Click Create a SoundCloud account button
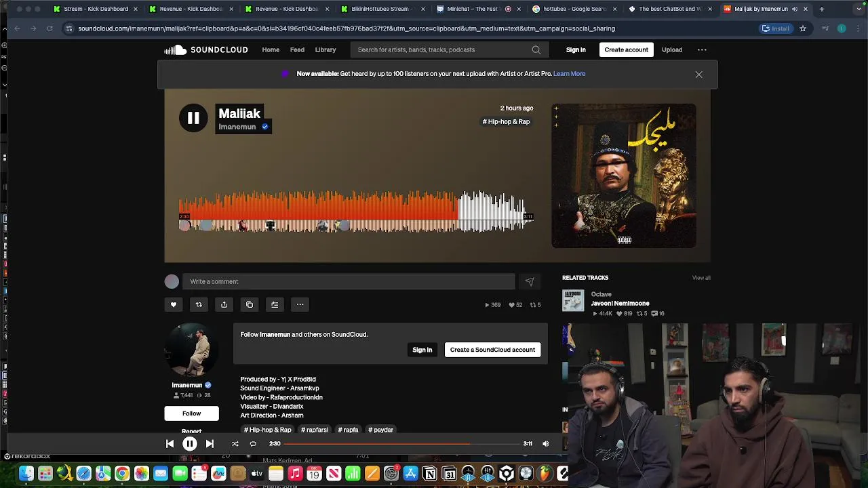The height and width of the screenshot is (488, 868). click(x=492, y=350)
